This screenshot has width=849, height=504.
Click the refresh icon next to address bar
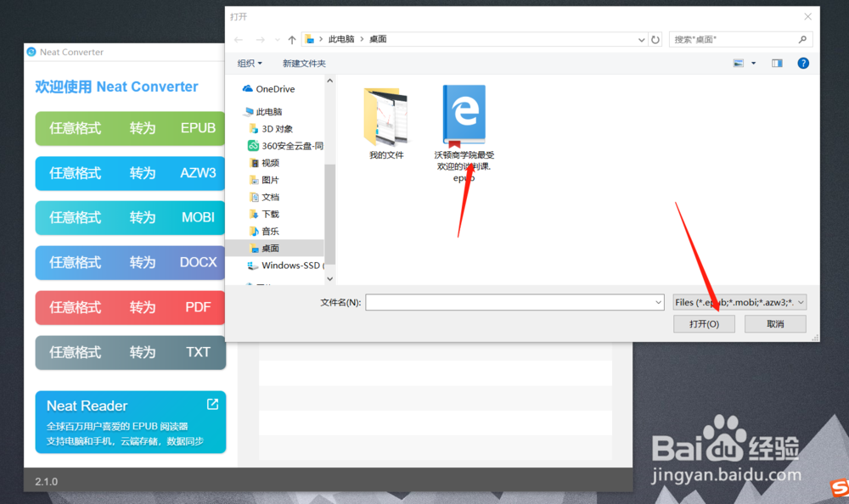coord(655,40)
